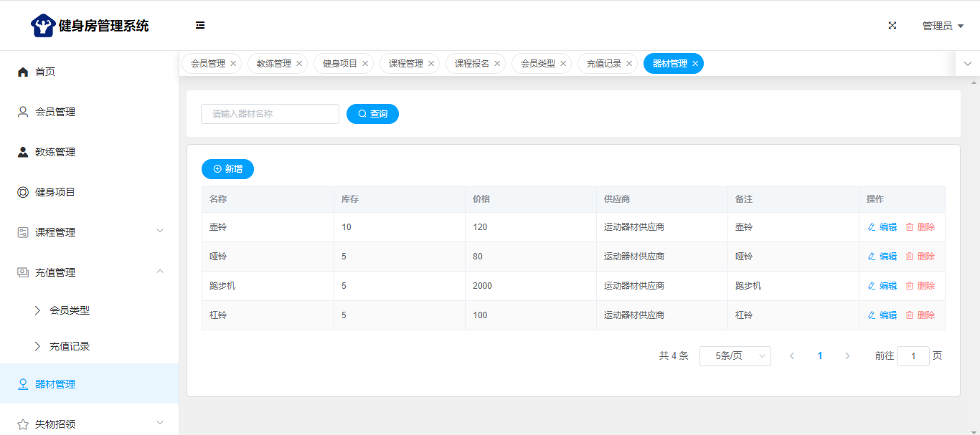This screenshot has height=435, width=980.
Task: Delete the 哑铃 equipment row
Action: [x=920, y=256]
